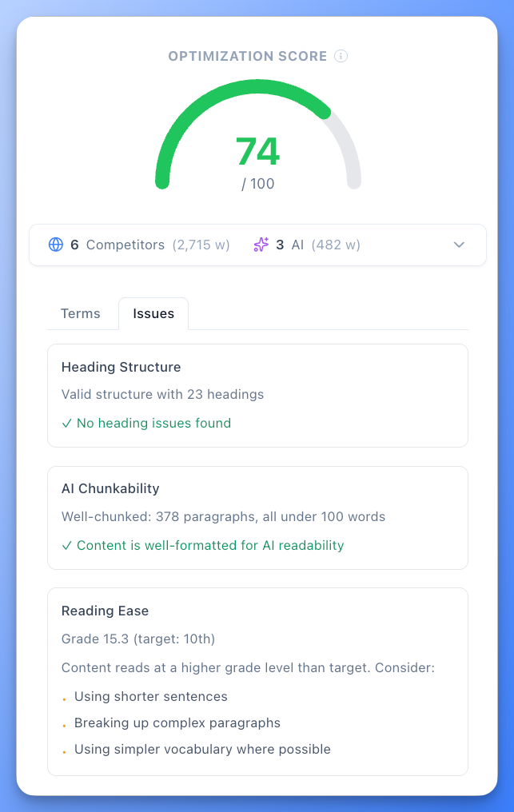
Task: Click the bullet beside 'Using simpler vocabulary'
Action: point(65,750)
